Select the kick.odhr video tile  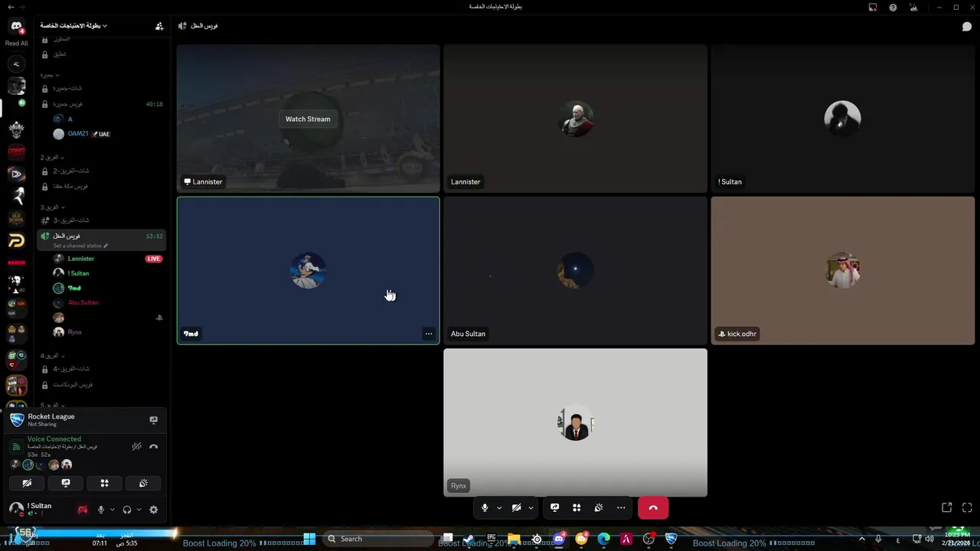tap(842, 270)
